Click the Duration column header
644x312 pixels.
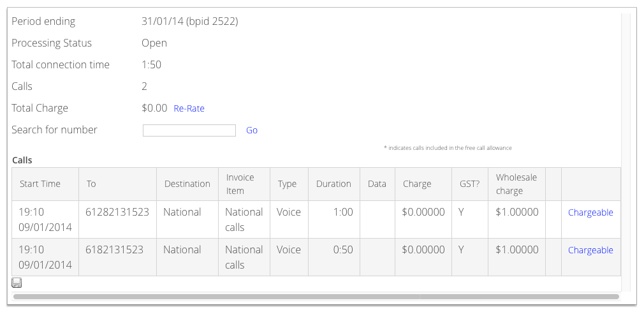point(333,184)
